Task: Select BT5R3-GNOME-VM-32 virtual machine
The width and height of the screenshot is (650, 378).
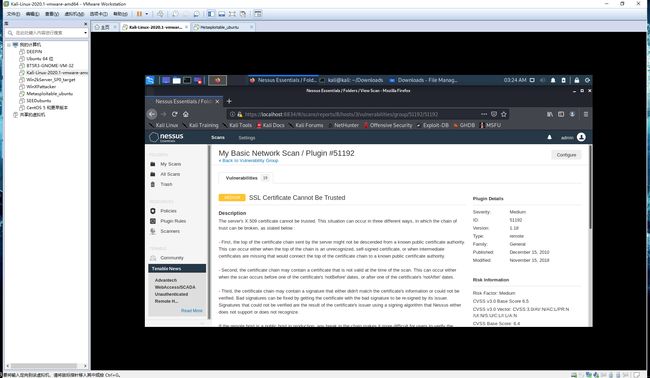Action: coord(50,65)
